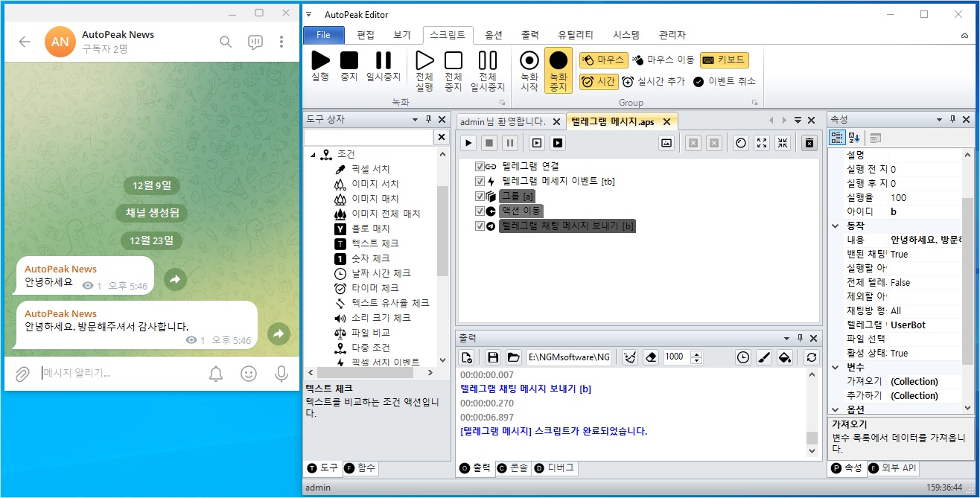Open the 도구 상자 panel dropdown arrow
Screen dimensions: 980x498
pos(416,119)
